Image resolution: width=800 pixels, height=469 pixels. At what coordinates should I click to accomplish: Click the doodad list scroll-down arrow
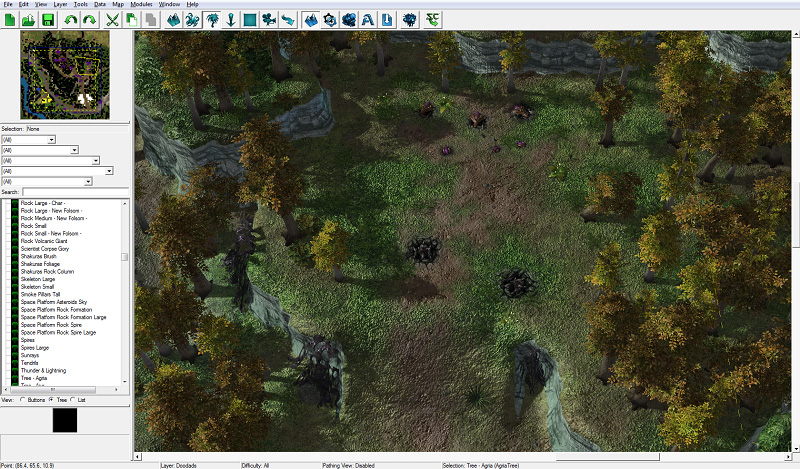pyautogui.click(x=124, y=382)
